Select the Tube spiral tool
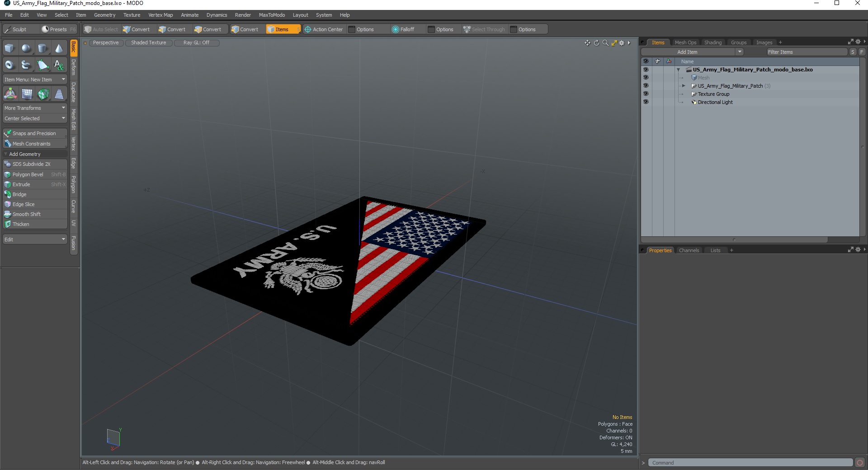868x470 pixels. [26, 65]
